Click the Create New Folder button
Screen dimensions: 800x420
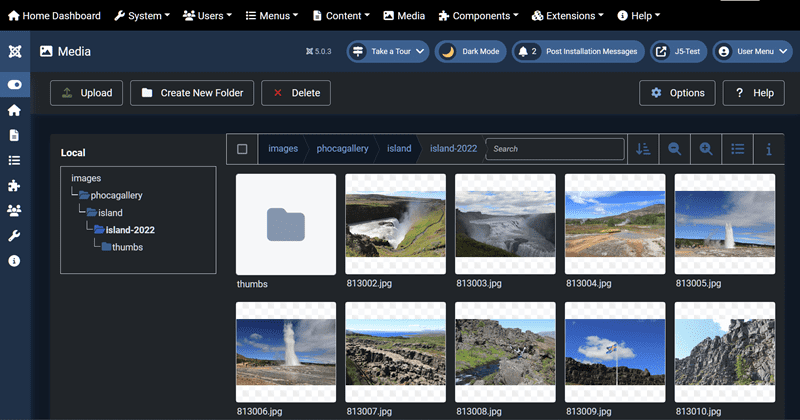(x=193, y=93)
